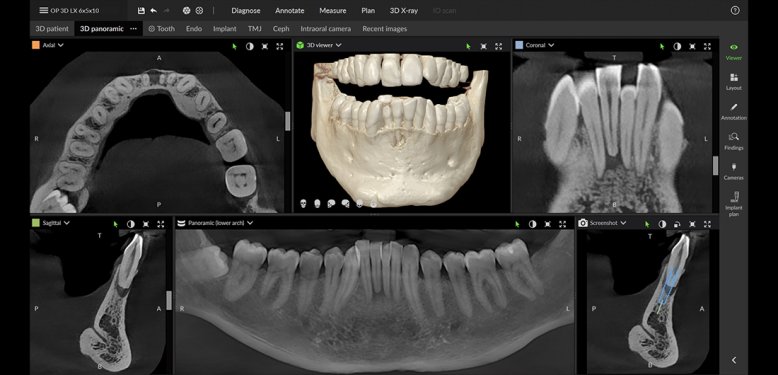The width and height of the screenshot is (778, 375).
Task: Toggle contrast adjustment in Coronal view
Action: [x=677, y=46]
